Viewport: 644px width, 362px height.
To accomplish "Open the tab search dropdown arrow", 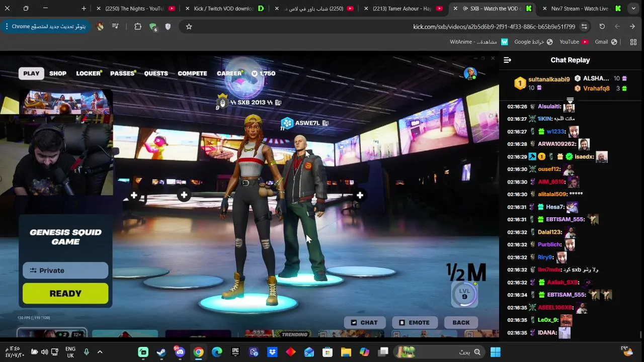I will pos(633,9).
